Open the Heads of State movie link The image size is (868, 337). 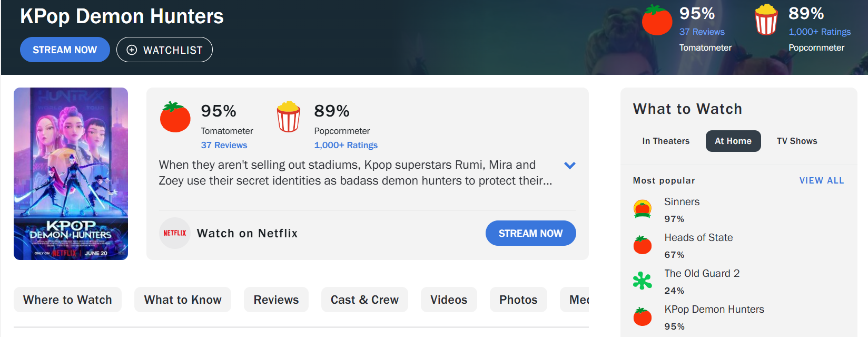click(x=698, y=237)
